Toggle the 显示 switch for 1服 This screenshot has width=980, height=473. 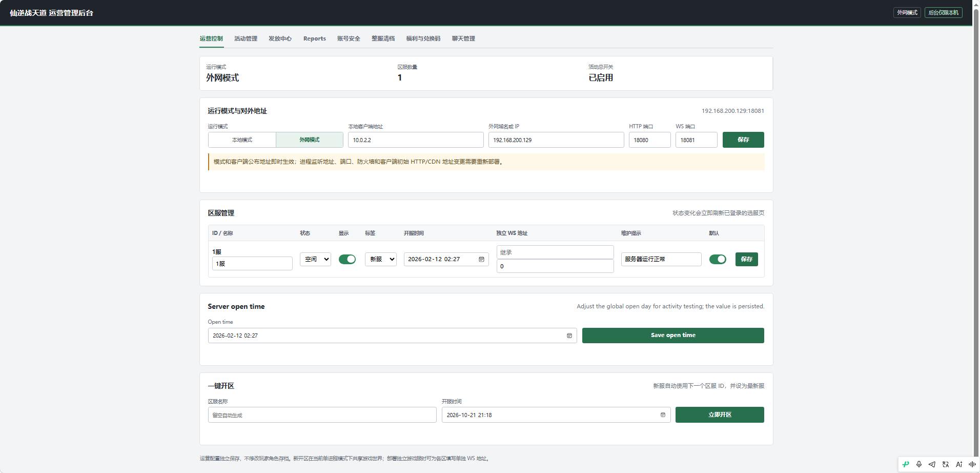click(x=347, y=260)
